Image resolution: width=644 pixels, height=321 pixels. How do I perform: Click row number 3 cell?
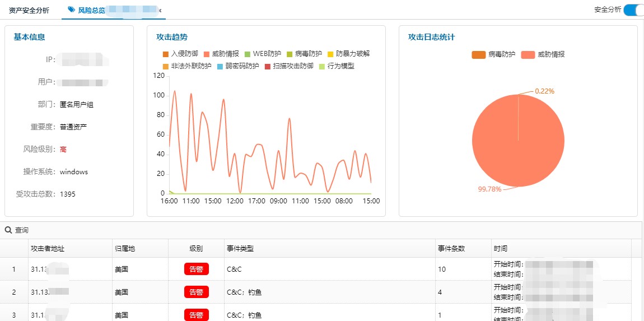click(14, 315)
